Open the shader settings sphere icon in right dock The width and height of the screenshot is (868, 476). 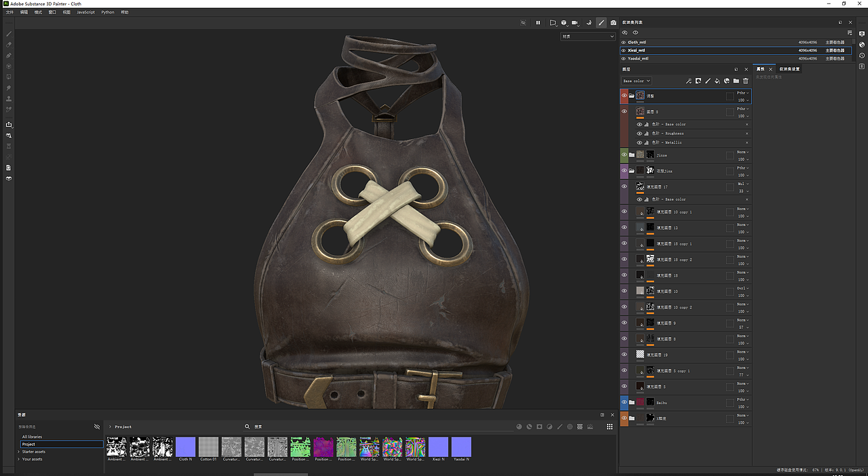[x=862, y=43]
